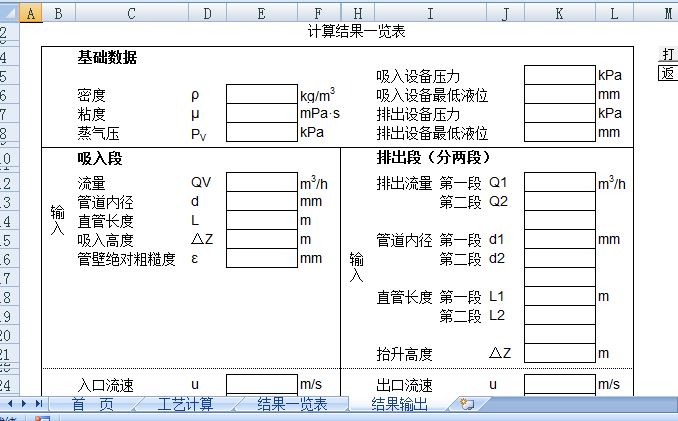Click the 吸入设备压力 kPa input field
This screenshot has width=678, height=421.
pos(560,75)
